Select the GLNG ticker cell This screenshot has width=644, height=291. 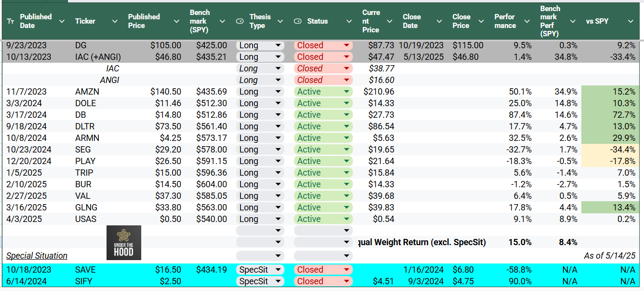pos(86,208)
